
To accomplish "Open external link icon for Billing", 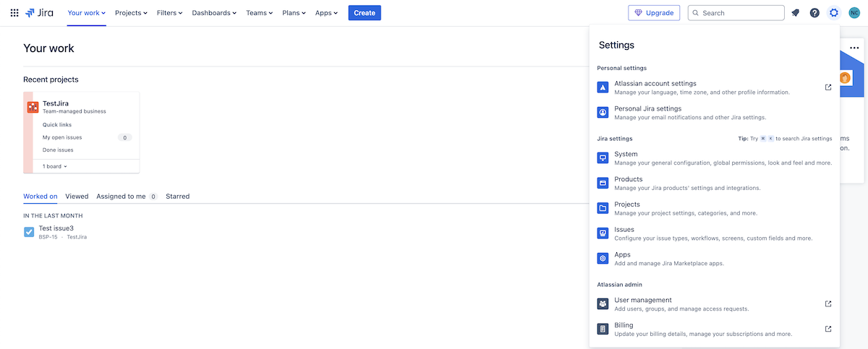I will (828, 329).
